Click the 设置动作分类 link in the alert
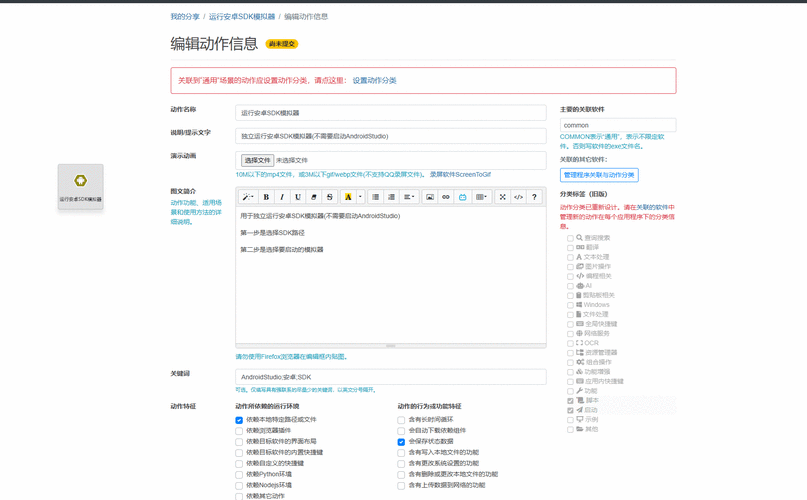The image size is (807, 500). coord(374,80)
